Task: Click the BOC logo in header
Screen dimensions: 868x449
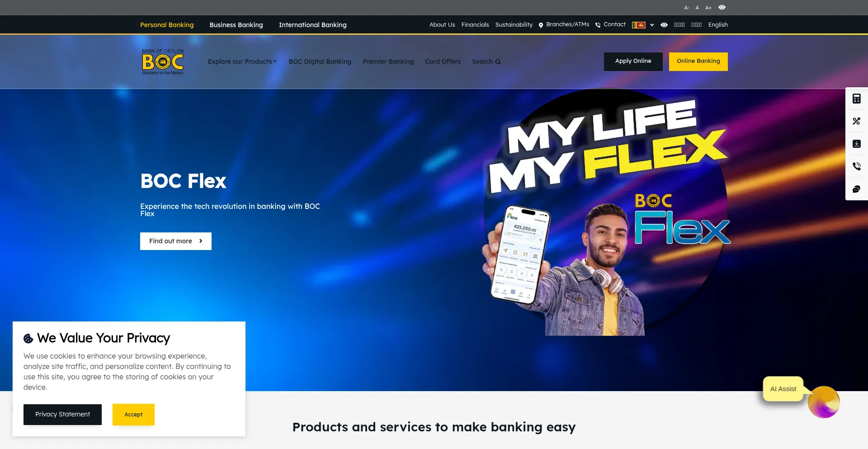Action: click(x=163, y=62)
